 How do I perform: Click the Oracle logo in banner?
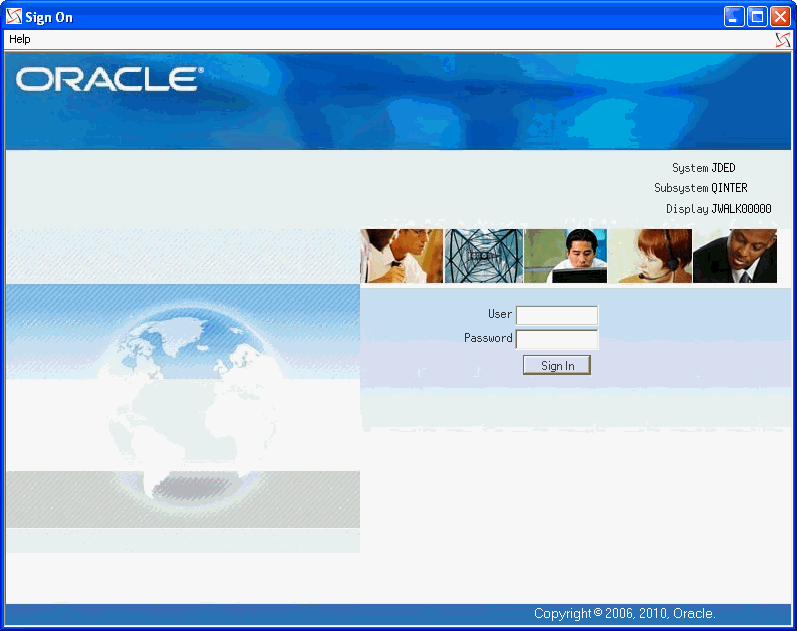pyautogui.click(x=109, y=79)
